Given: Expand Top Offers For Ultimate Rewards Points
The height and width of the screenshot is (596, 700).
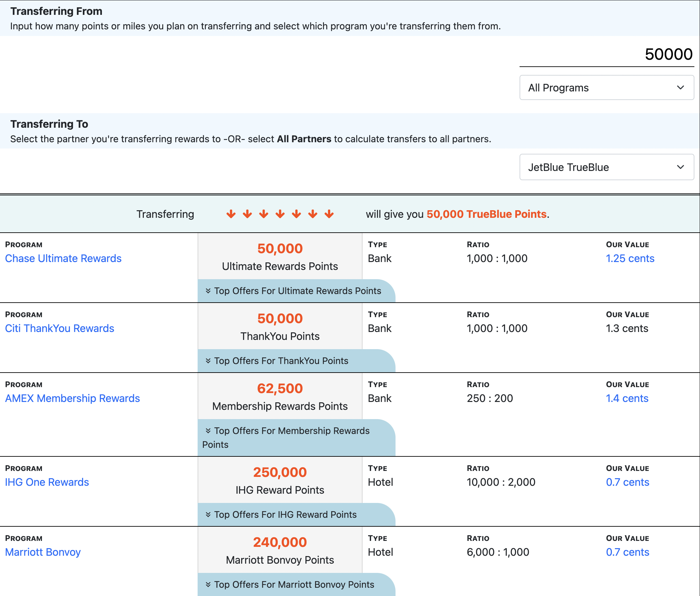Looking at the screenshot, I should coord(296,291).
